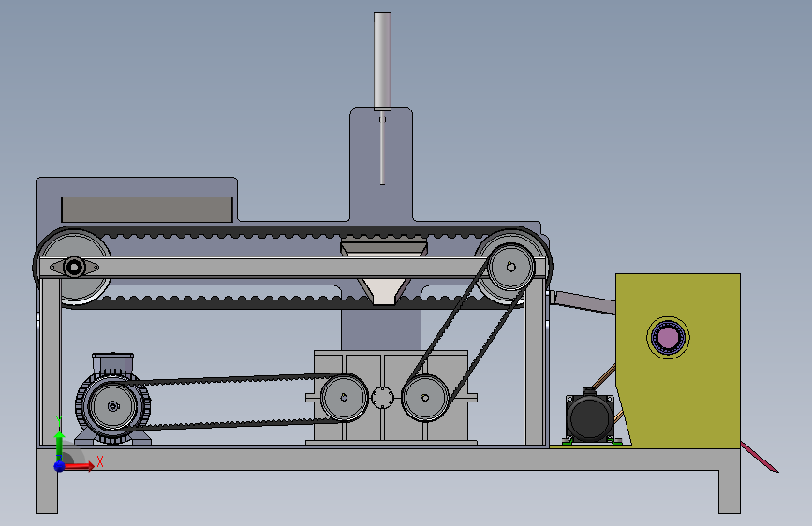Pick the small black motor beside housing
The height and width of the screenshot is (526, 812).
coord(590,416)
